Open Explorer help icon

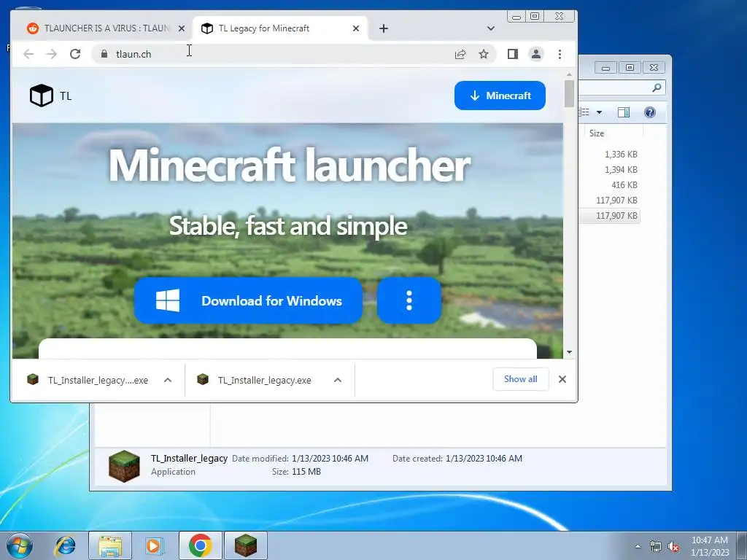[x=650, y=112]
